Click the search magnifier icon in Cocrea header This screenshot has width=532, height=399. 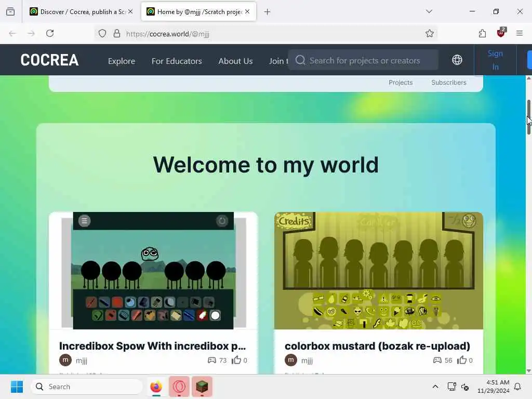300,60
